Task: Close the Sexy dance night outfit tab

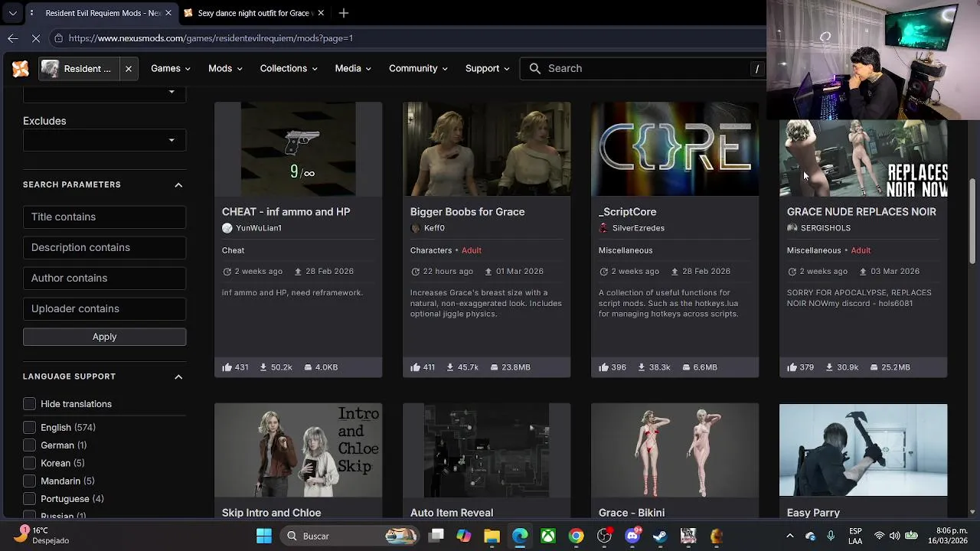Action: (321, 13)
